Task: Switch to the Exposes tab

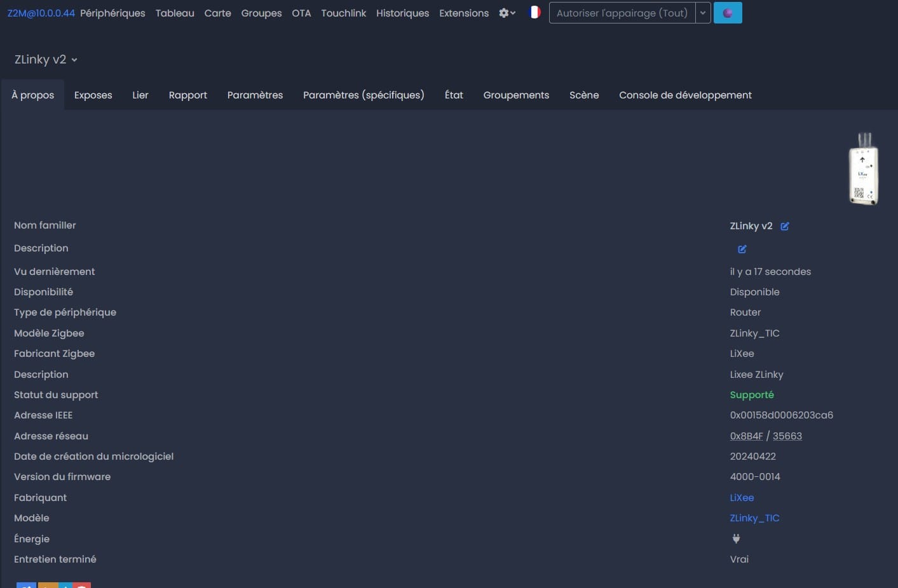Action: (93, 95)
